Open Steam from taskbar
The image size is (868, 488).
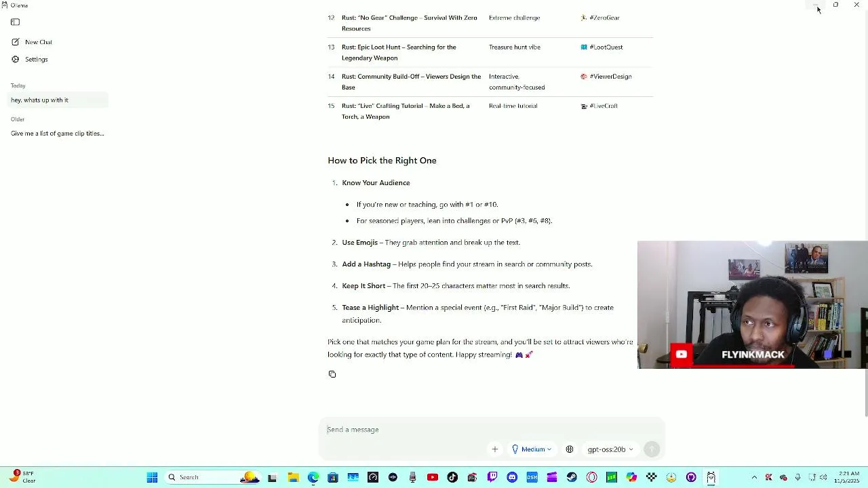572,478
